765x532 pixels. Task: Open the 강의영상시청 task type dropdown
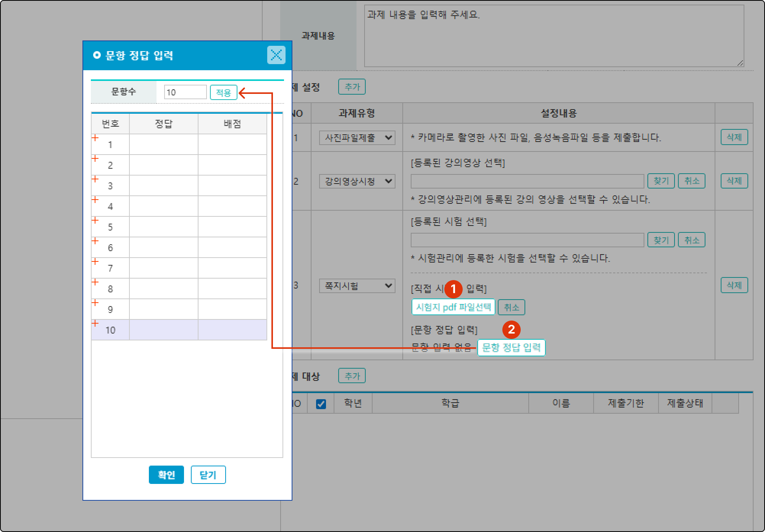(x=357, y=181)
